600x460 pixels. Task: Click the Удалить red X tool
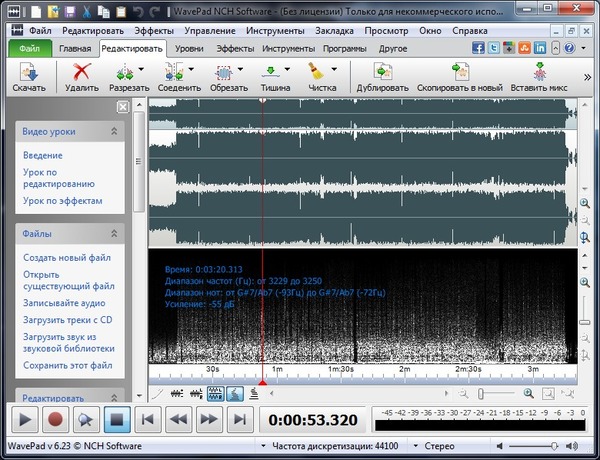click(x=82, y=77)
